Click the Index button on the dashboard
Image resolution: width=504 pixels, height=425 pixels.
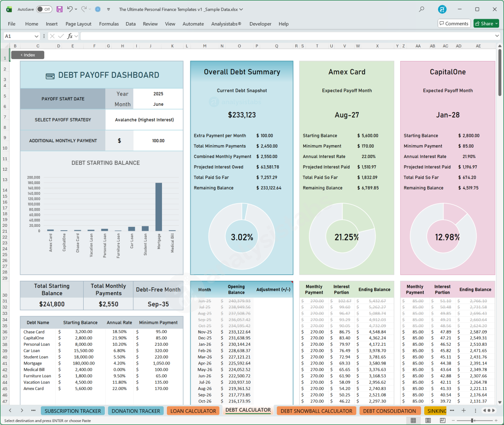tap(27, 55)
